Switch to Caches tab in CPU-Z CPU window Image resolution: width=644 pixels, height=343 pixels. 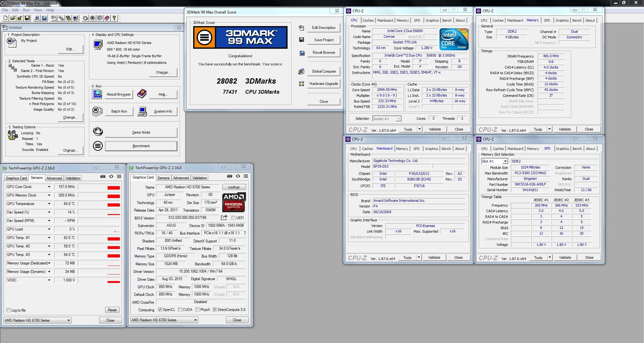point(368,20)
